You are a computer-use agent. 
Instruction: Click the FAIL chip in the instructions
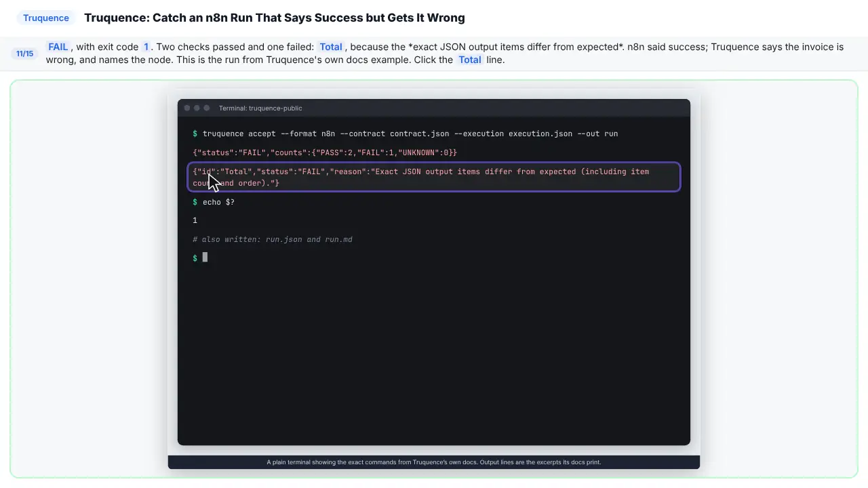(58, 47)
